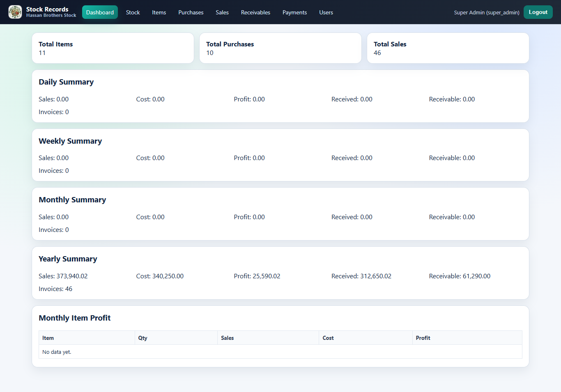View the Receivables page
Viewport: 561px width, 392px height.
(255, 12)
